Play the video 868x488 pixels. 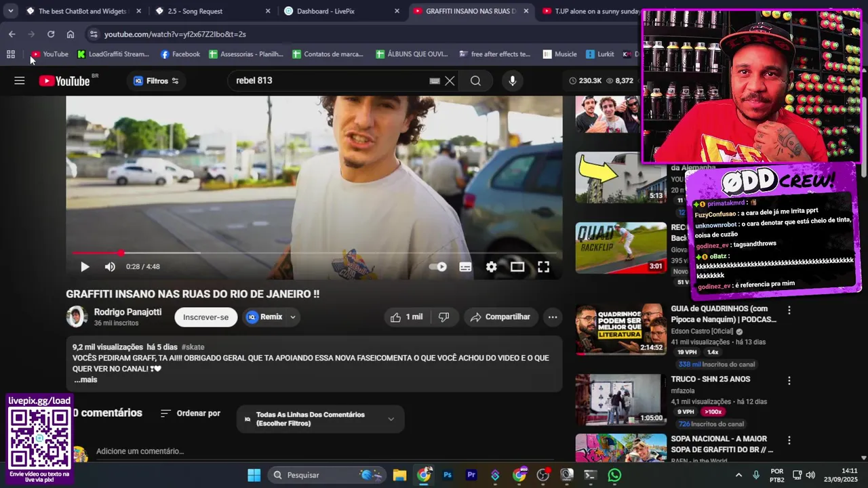click(x=85, y=267)
